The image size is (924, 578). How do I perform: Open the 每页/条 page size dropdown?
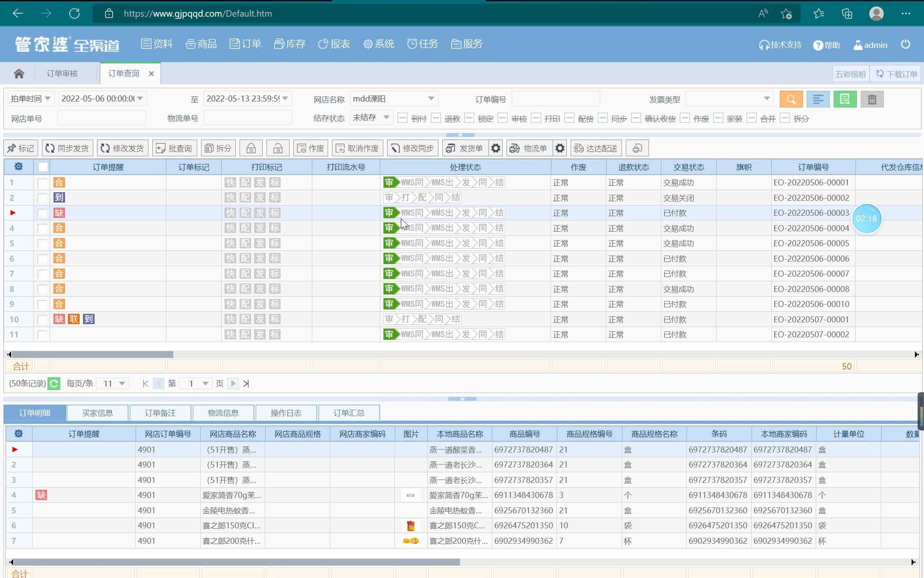122,384
